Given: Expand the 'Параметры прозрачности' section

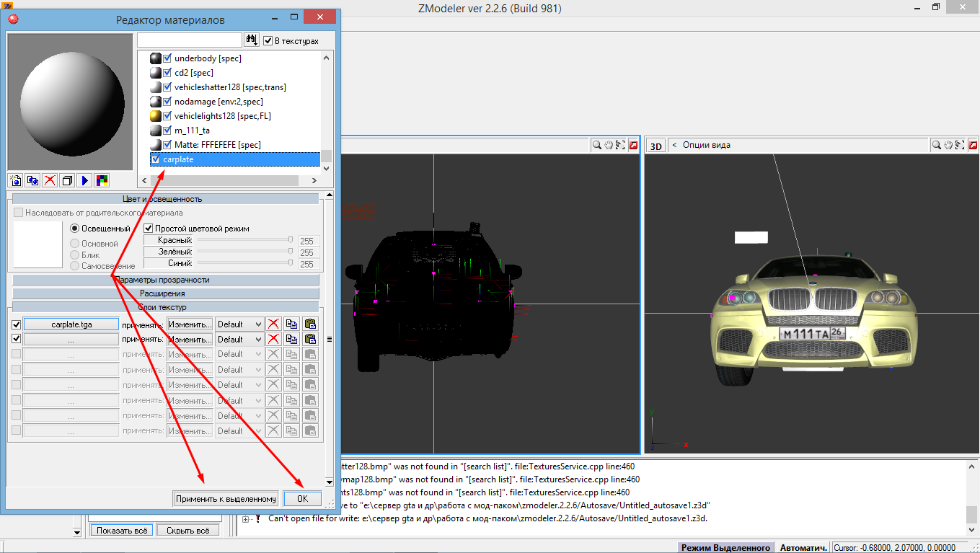Looking at the screenshot, I should tap(165, 280).
